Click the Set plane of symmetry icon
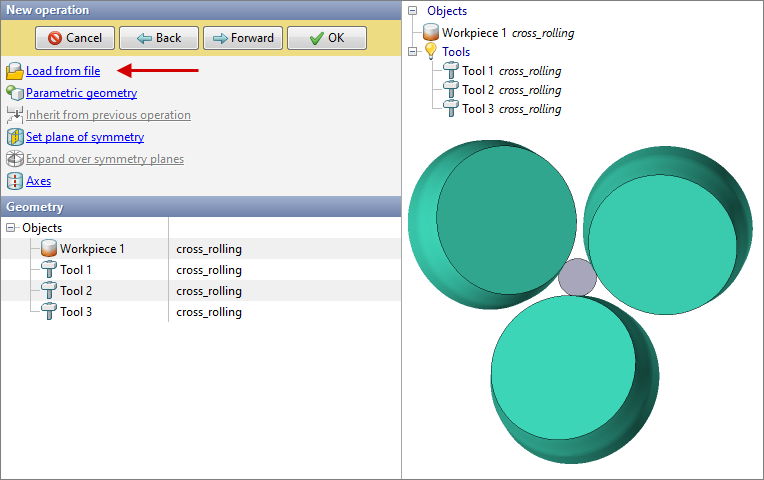Screen dimensions: 764x480 click(14, 137)
